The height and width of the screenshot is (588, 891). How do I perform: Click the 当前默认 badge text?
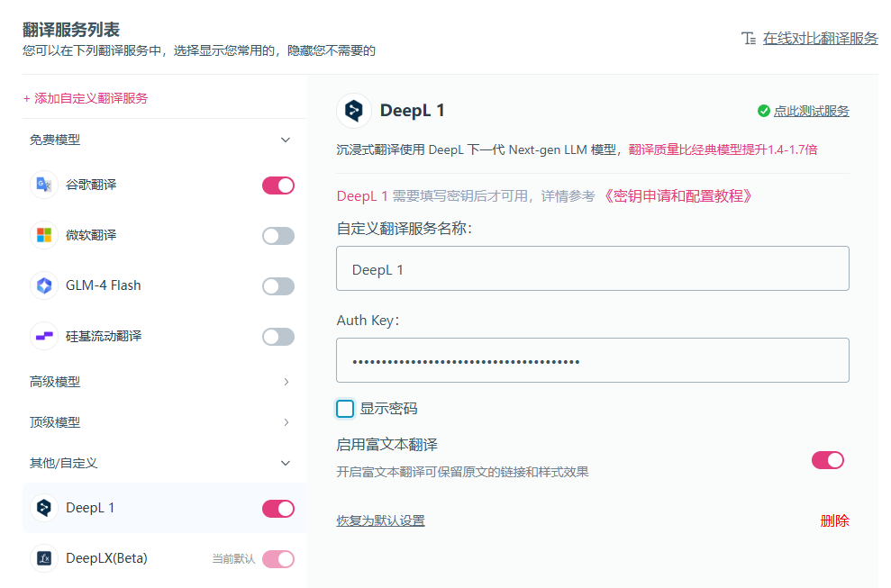(233, 559)
